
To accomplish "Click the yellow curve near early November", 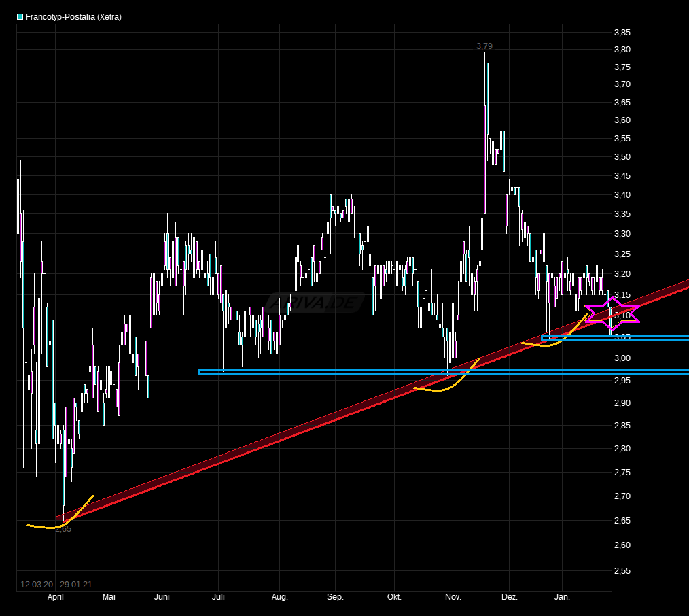I will 442,390.
